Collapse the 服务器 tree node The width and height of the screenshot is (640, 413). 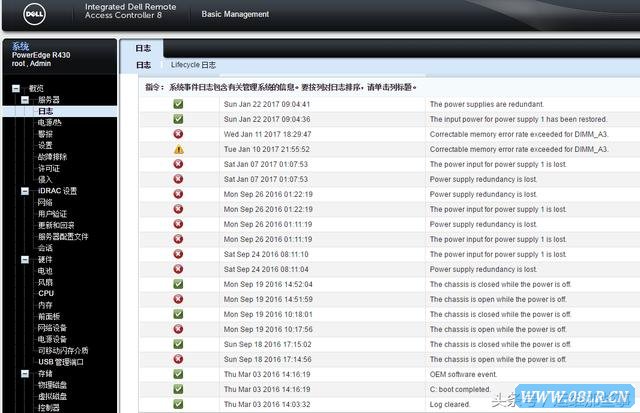pyautogui.click(x=28, y=100)
